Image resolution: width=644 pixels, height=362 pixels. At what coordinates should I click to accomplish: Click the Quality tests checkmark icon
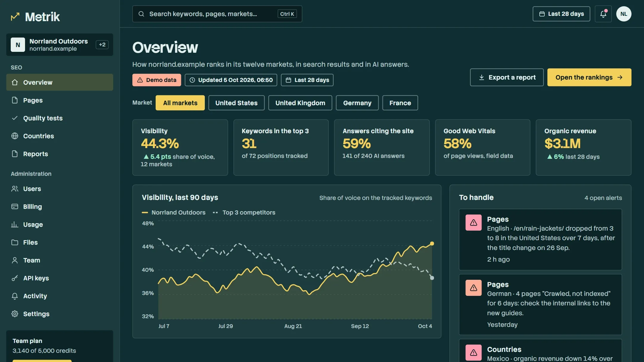click(15, 118)
